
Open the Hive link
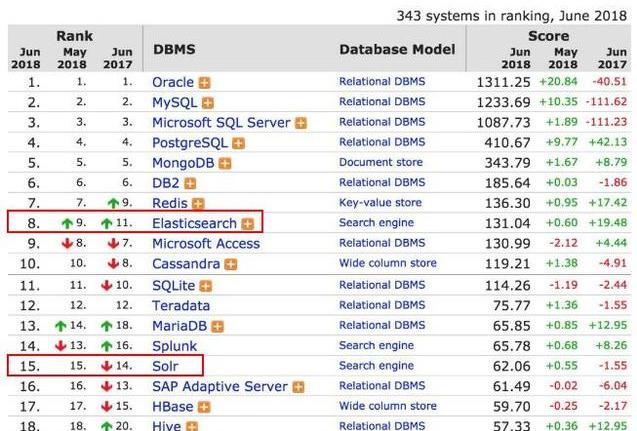[166, 426]
